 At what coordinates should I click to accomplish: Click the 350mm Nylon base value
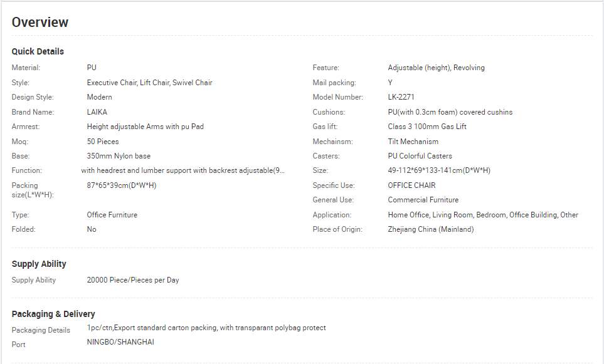(119, 156)
